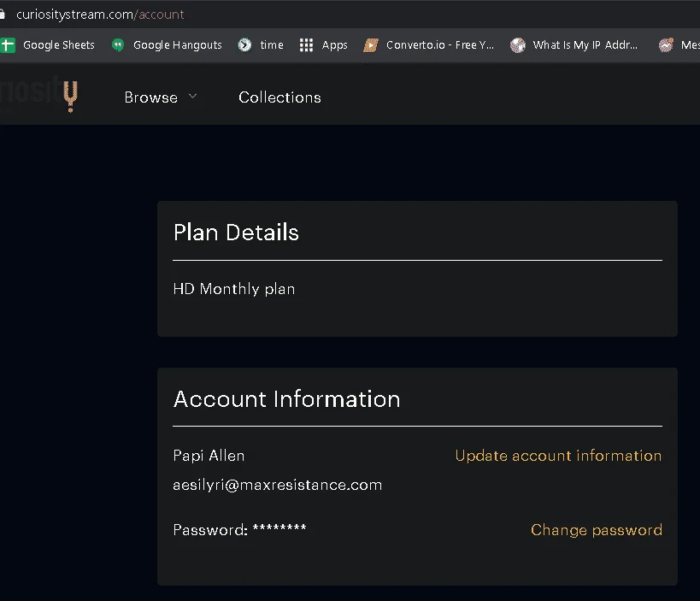The width and height of the screenshot is (700, 601).
Task: Open the Converto.io bookmark icon
Action: point(371,45)
